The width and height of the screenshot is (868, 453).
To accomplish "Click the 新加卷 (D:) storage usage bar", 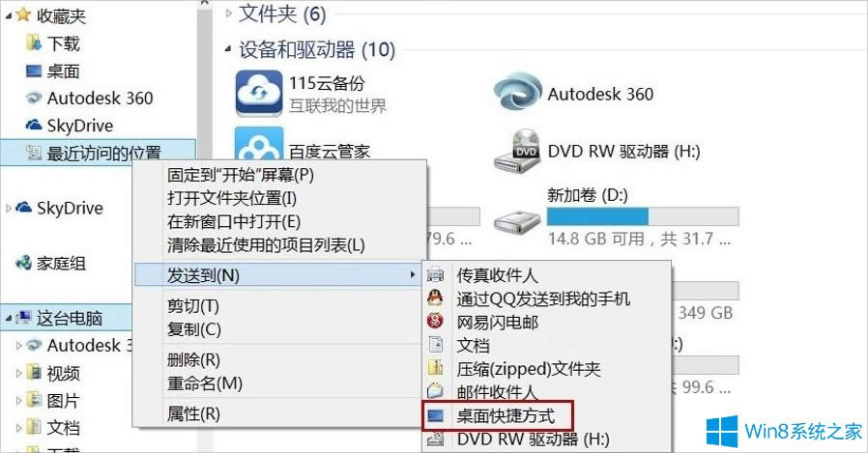I will point(642,215).
